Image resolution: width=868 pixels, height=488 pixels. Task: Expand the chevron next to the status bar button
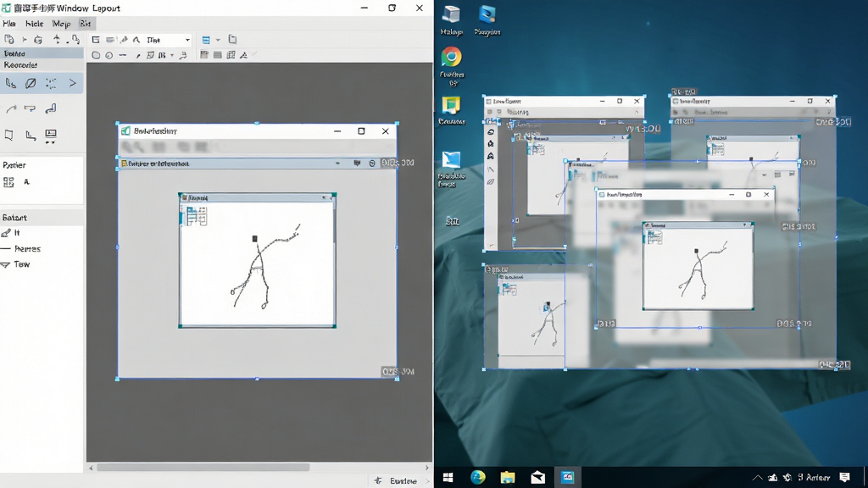427,481
